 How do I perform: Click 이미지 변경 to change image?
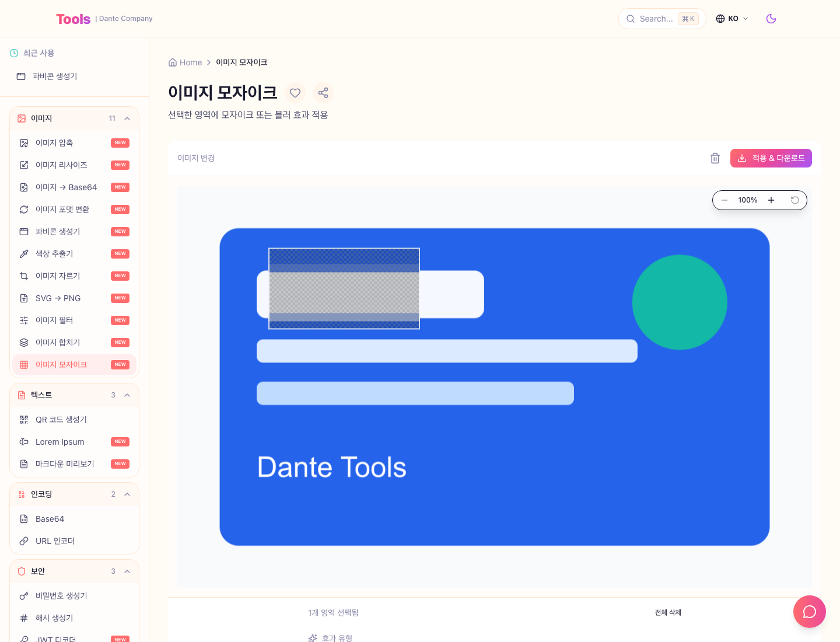tap(196, 158)
